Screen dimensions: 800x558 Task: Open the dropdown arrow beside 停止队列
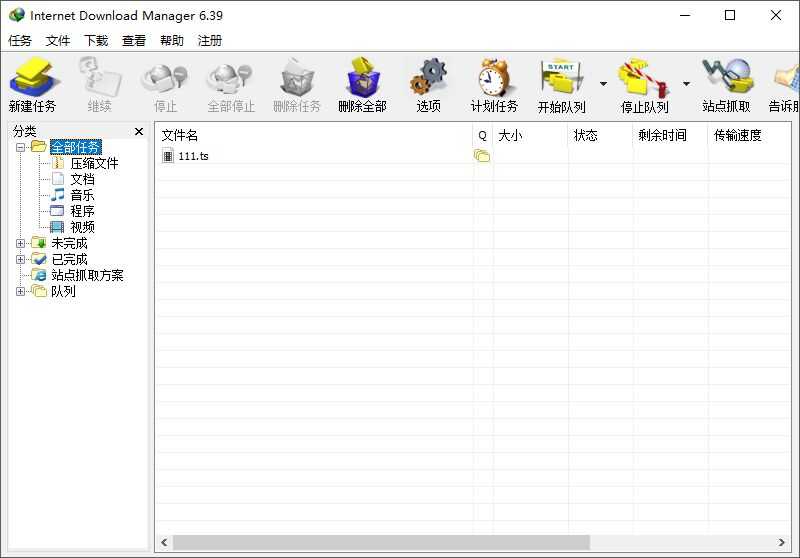(686, 84)
